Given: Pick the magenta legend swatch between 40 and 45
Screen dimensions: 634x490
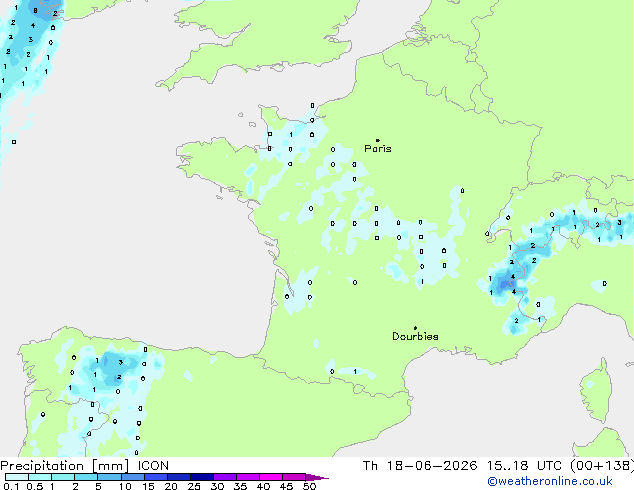Looking at the screenshot, I should [271, 477].
